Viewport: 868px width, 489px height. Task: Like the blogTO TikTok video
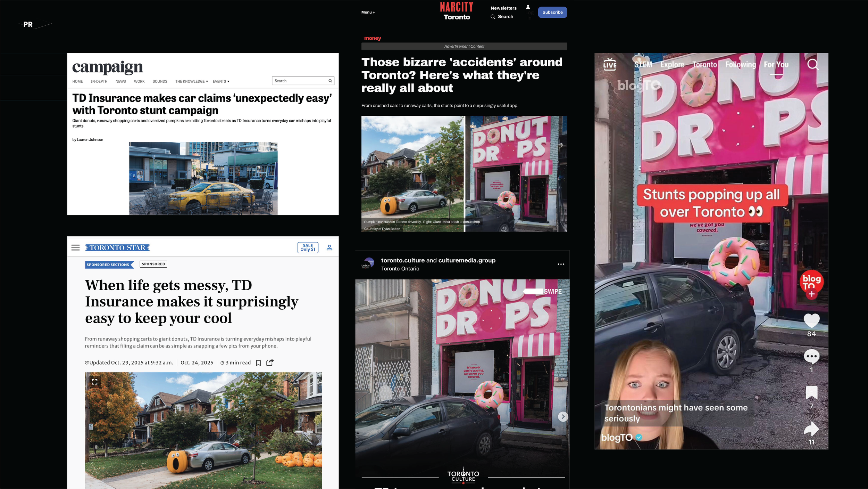811,320
